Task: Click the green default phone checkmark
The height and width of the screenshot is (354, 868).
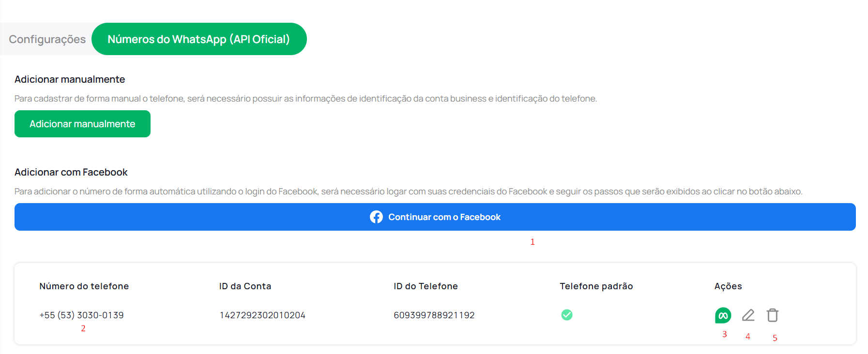Action: [x=566, y=315]
